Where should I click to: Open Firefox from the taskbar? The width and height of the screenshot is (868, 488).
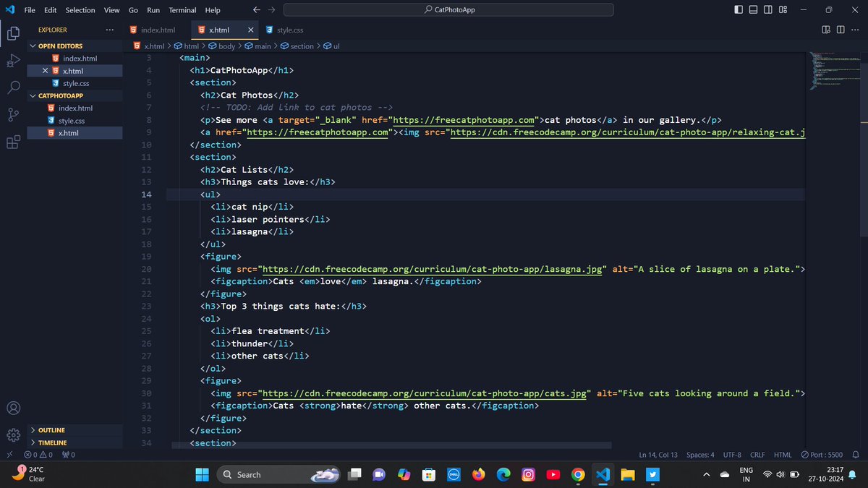click(x=478, y=474)
